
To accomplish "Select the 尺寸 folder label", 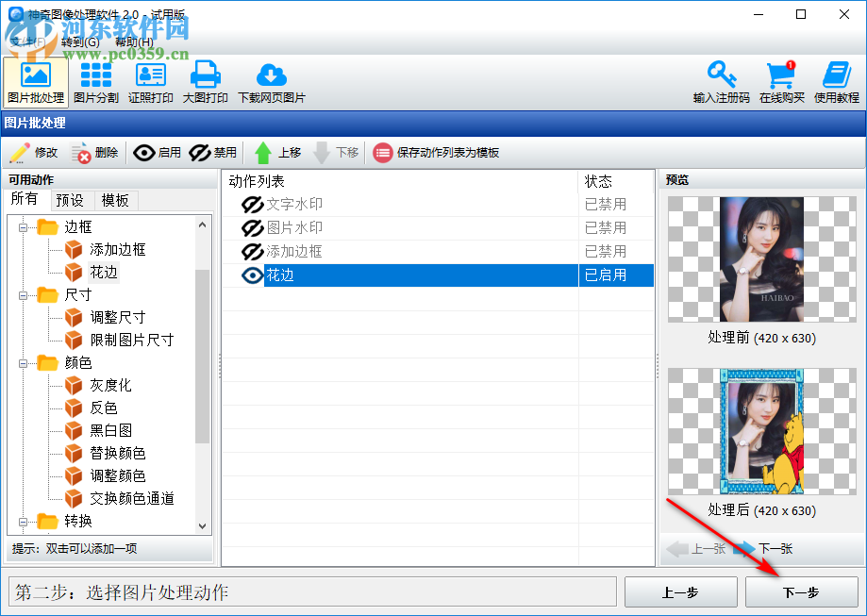I will 78,295.
